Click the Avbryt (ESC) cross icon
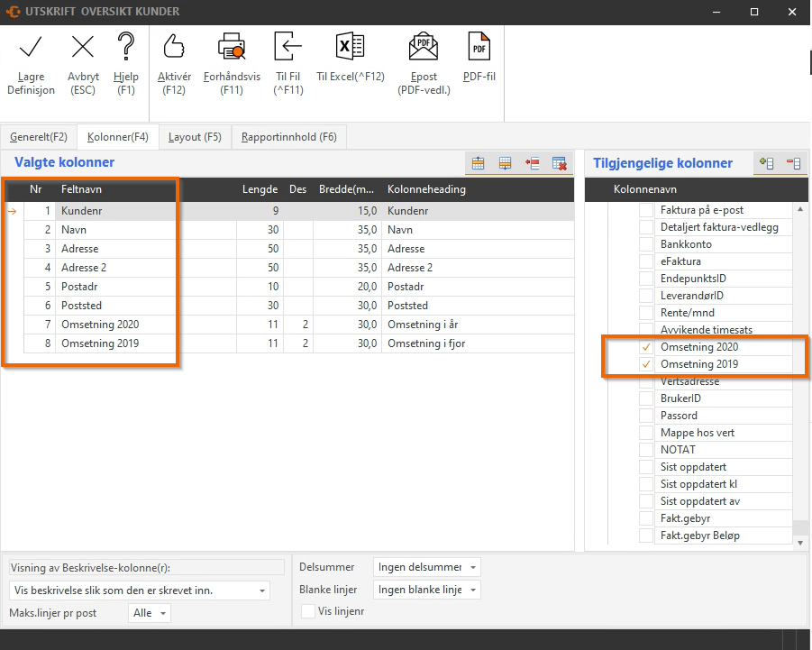 83,48
